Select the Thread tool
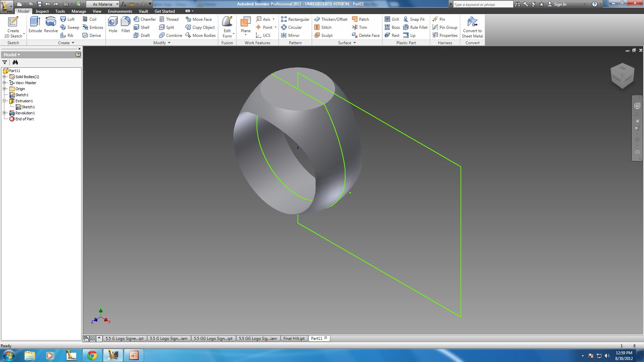 click(x=169, y=19)
